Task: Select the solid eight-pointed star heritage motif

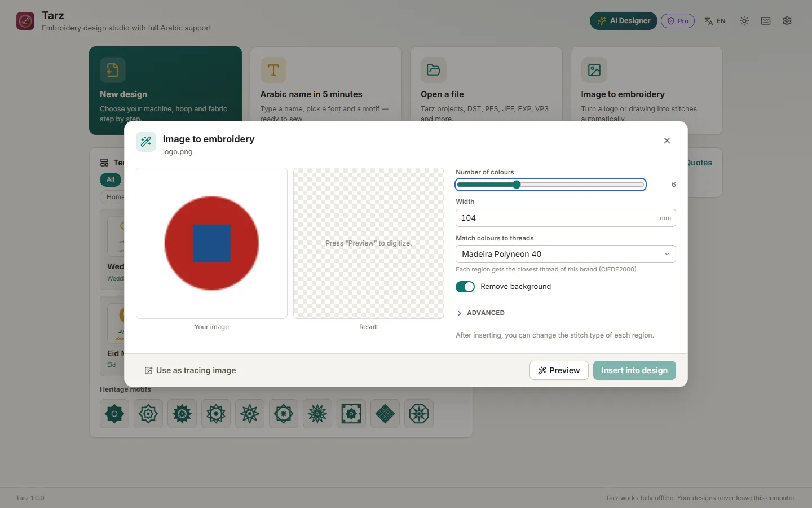Action: [114, 414]
